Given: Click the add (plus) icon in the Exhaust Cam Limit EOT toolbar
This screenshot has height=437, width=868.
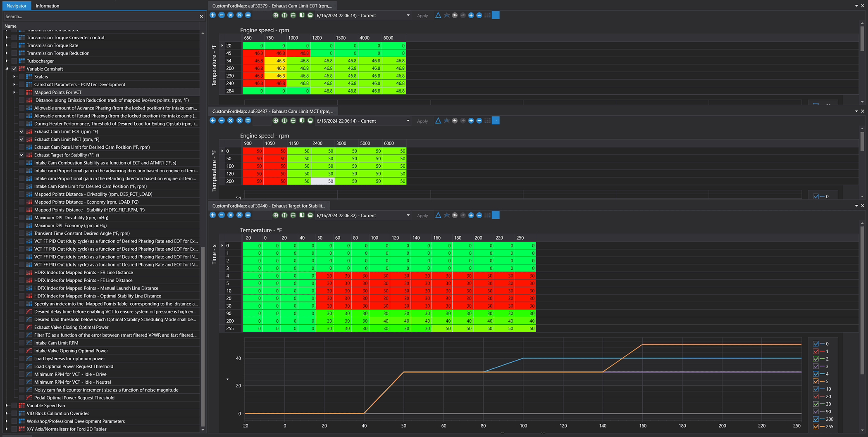Looking at the screenshot, I should point(212,15).
